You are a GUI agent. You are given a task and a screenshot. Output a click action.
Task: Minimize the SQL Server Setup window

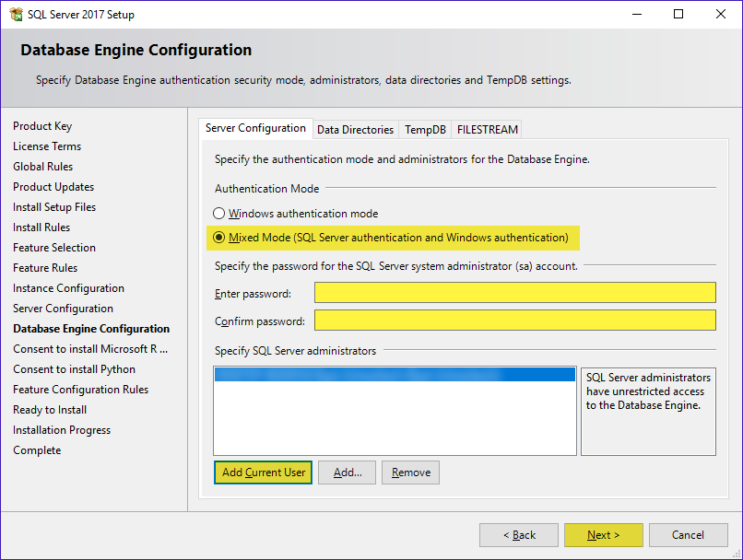[x=637, y=14]
